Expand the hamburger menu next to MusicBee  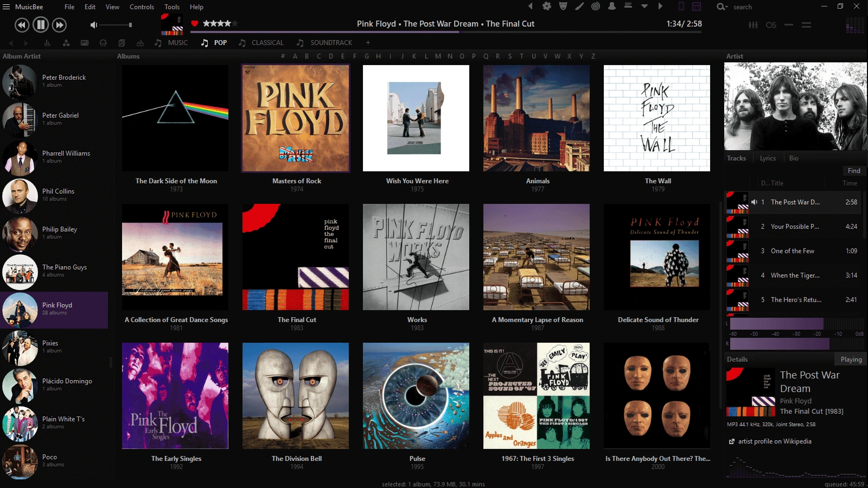(x=7, y=7)
